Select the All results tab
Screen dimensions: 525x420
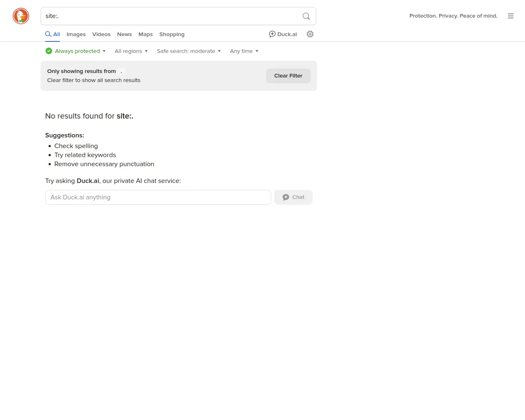click(53, 34)
